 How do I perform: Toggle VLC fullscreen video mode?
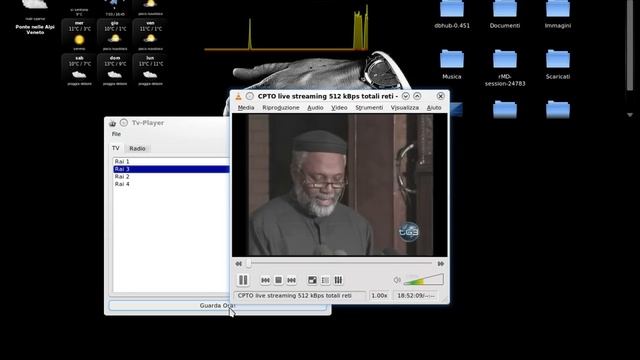(x=312, y=280)
